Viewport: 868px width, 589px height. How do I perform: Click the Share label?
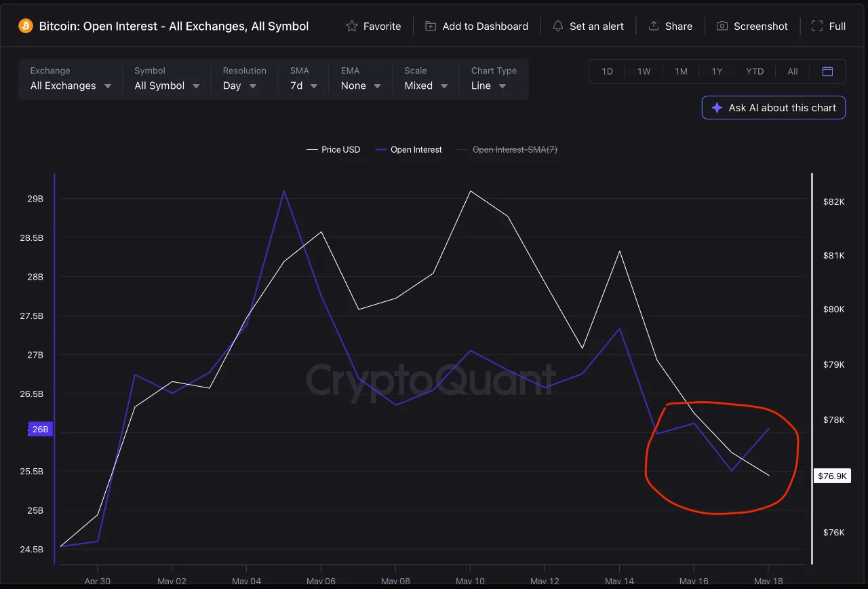click(679, 26)
